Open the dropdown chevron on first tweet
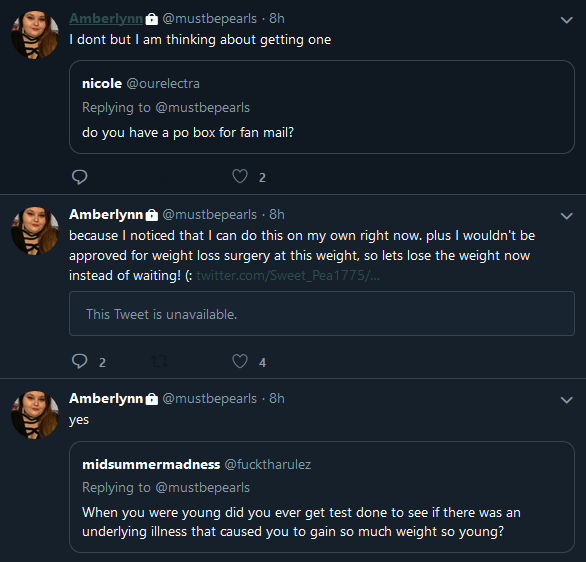The height and width of the screenshot is (562, 586). 567,20
